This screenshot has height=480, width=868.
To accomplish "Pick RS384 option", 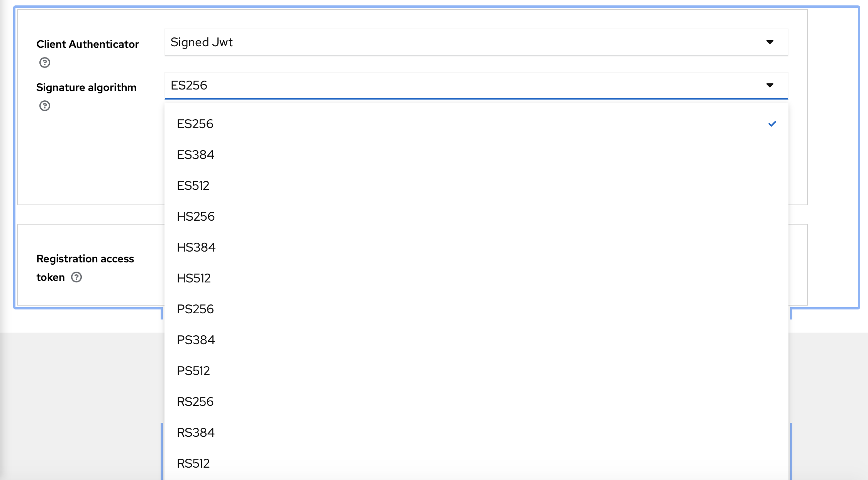I will point(476,433).
